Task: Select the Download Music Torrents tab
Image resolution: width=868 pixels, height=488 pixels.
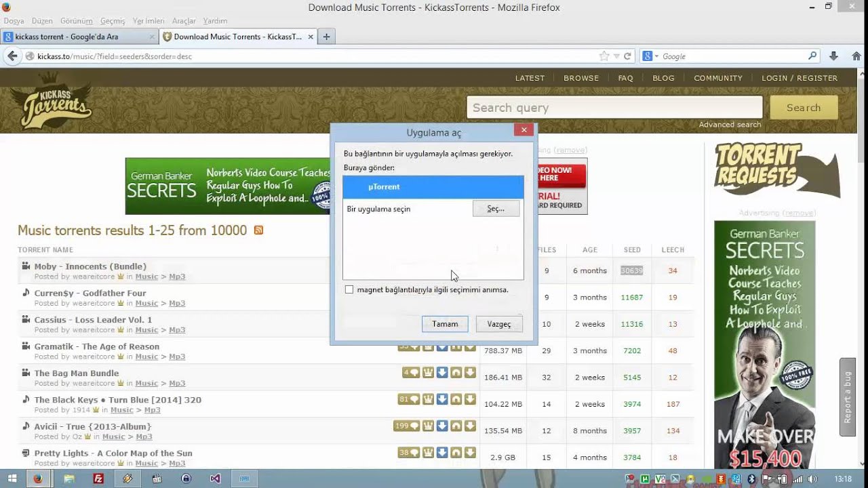Action: (239, 37)
